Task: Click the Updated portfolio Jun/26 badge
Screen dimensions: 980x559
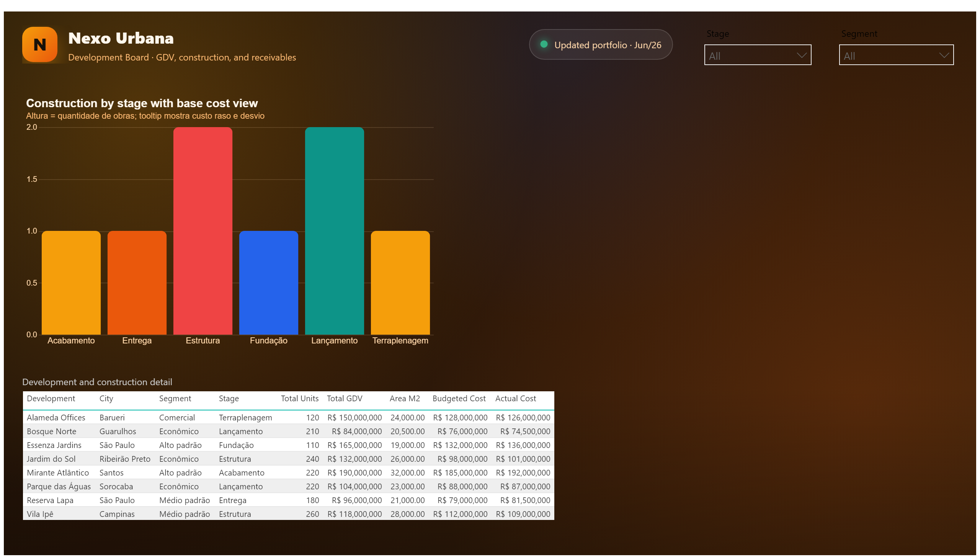Action: [x=600, y=44]
